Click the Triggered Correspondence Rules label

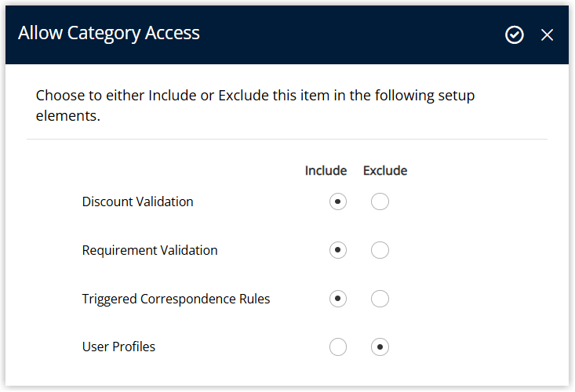tap(176, 299)
